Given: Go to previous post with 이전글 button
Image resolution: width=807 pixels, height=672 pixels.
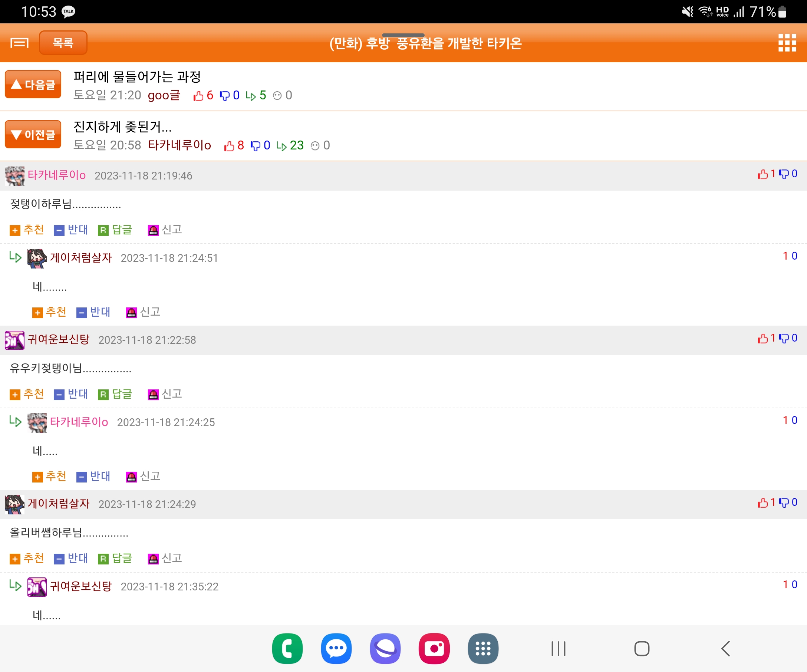Looking at the screenshot, I should pyautogui.click(x=33, y=135).
